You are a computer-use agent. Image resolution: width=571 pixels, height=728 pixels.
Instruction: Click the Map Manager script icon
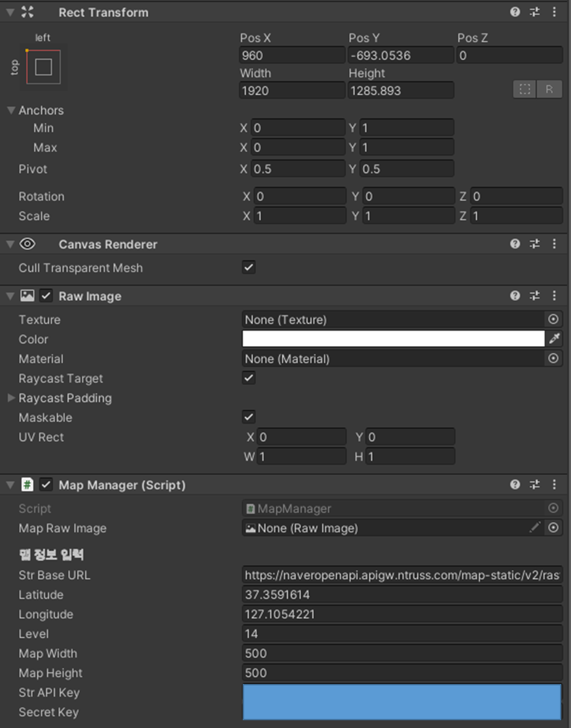[27, 485]
